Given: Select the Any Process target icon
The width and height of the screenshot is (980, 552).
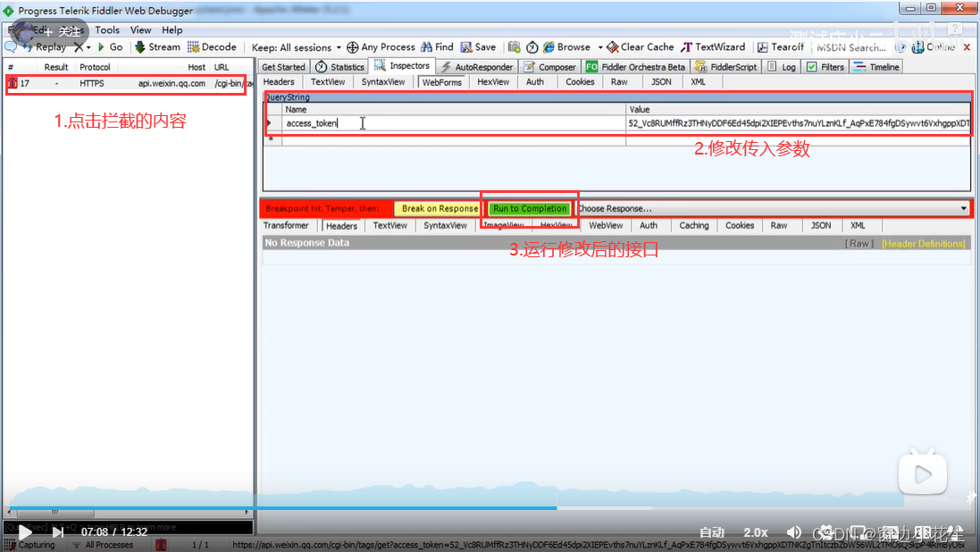Looking at the screenshot, I should [381, 46].
